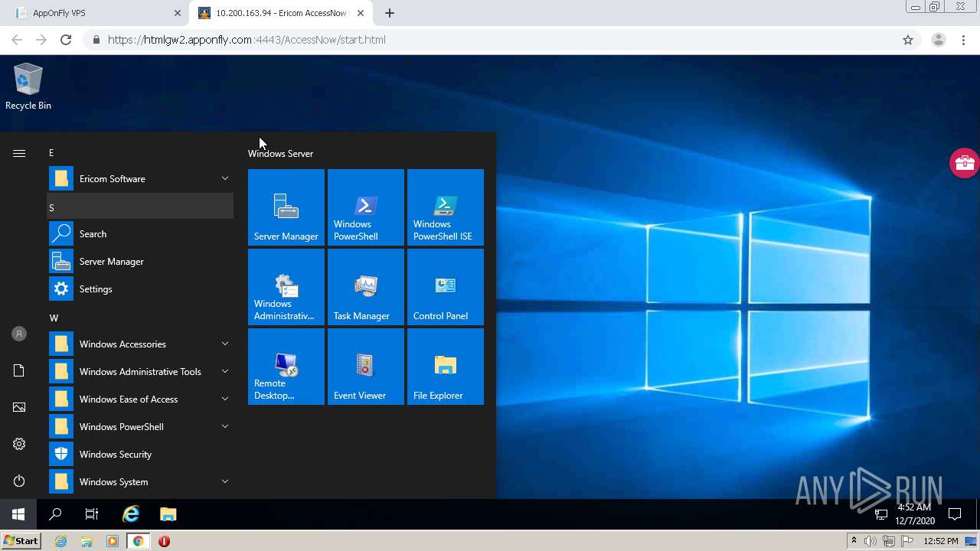Open the File Explorer tile
980x551 pixels.
pos(446,367)
